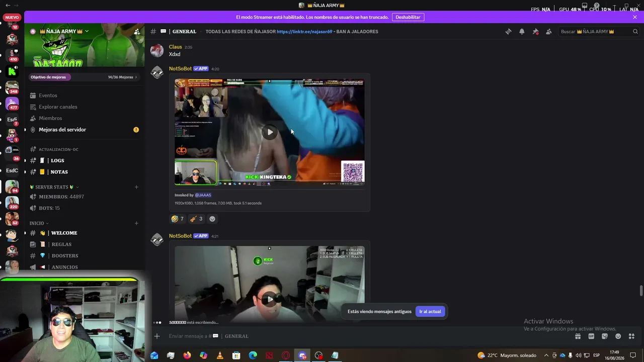
Task: Collapse the SERVER STATS category
Action: tap(54, 187)
